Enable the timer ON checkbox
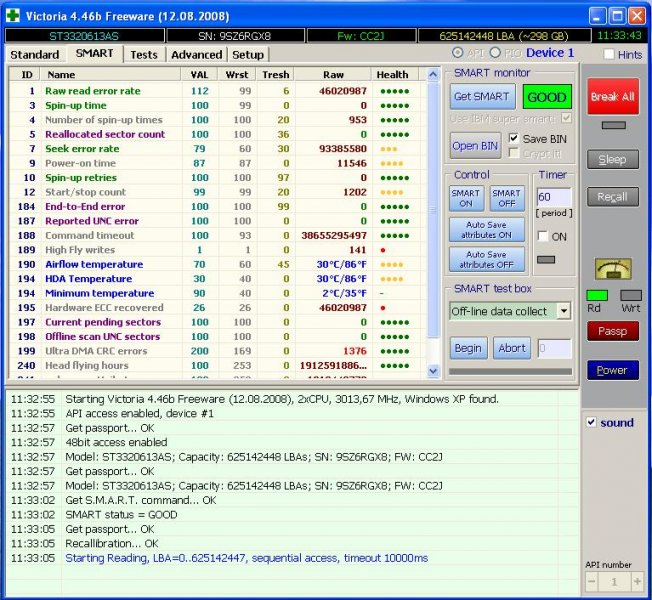This screenshot has width=652, height=600. [x=543, y=236]
